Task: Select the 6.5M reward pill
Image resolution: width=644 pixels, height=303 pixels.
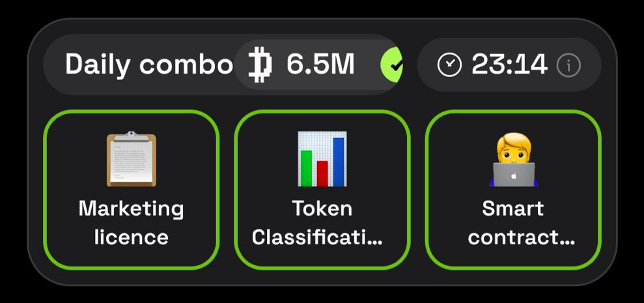Action: point(318,65)
